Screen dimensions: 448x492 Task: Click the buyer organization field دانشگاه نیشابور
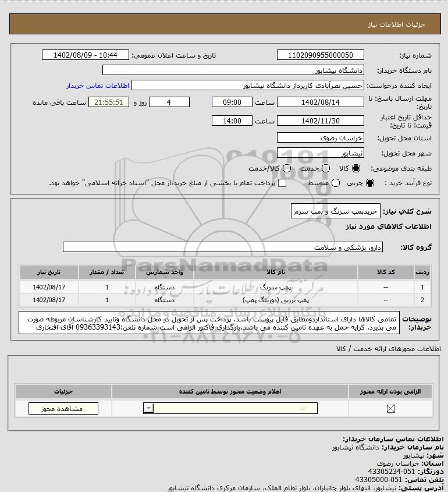(x=233, y=70)
